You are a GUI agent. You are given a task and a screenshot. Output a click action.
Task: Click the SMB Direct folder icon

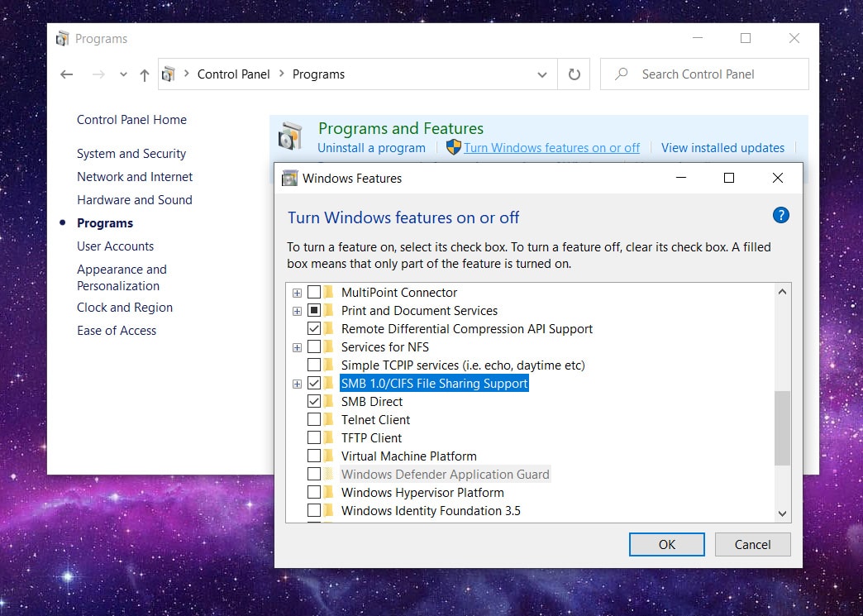pyautogui.click(x=329, y=401)
